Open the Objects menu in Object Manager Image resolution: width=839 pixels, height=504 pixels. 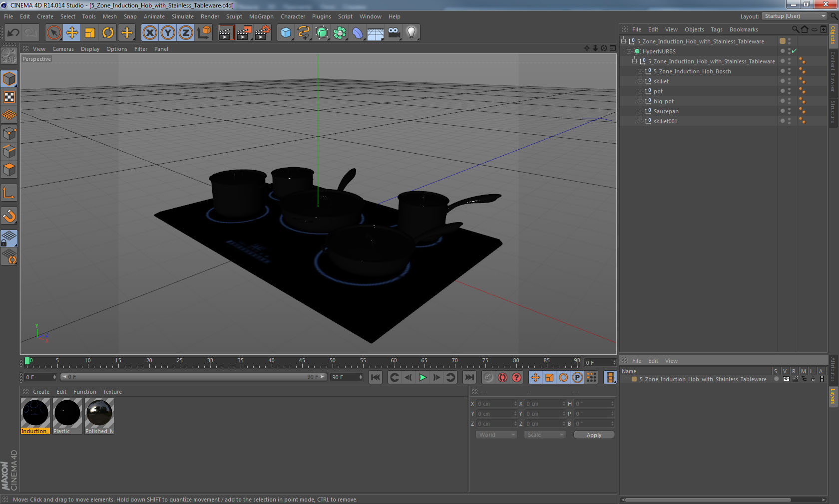pos(694,29)
